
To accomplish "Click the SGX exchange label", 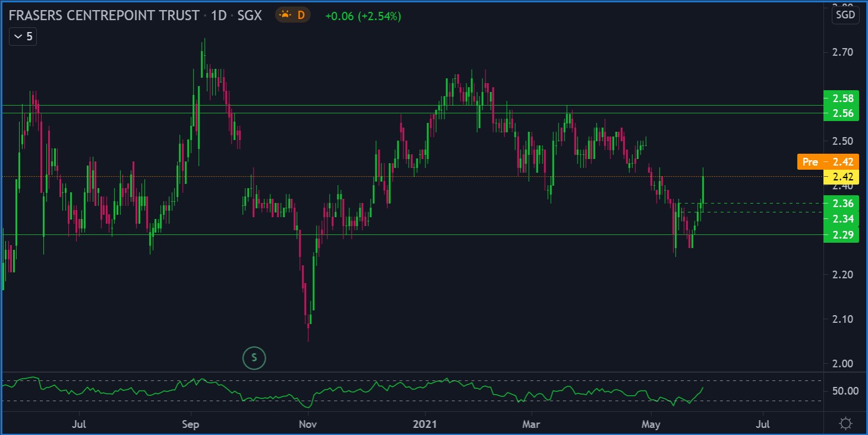I will tap(250, 15).
